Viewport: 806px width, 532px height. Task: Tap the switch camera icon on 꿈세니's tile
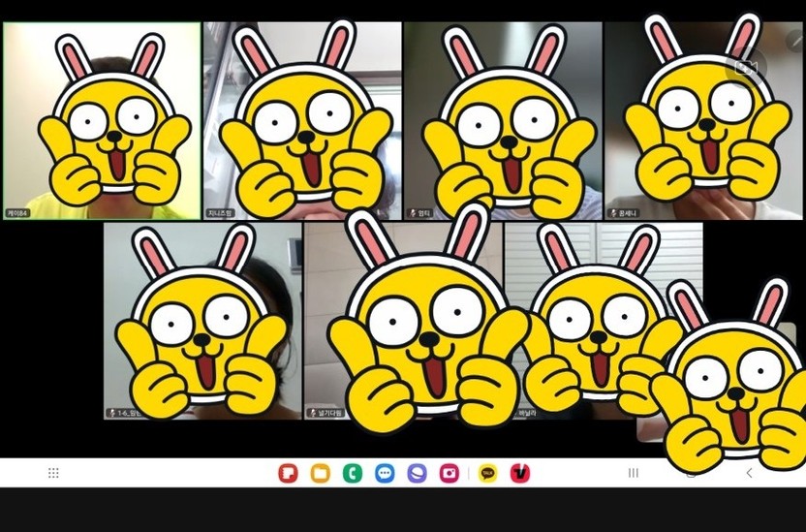pos(746,68)
